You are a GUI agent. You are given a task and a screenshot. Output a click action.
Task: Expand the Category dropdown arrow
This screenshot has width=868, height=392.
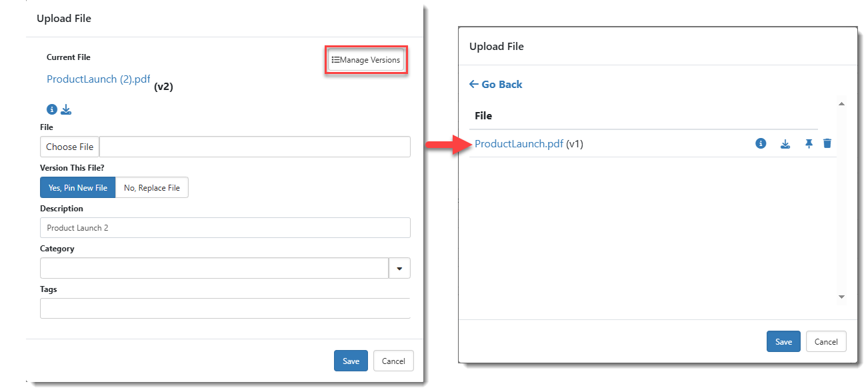(x=399, y=268)
